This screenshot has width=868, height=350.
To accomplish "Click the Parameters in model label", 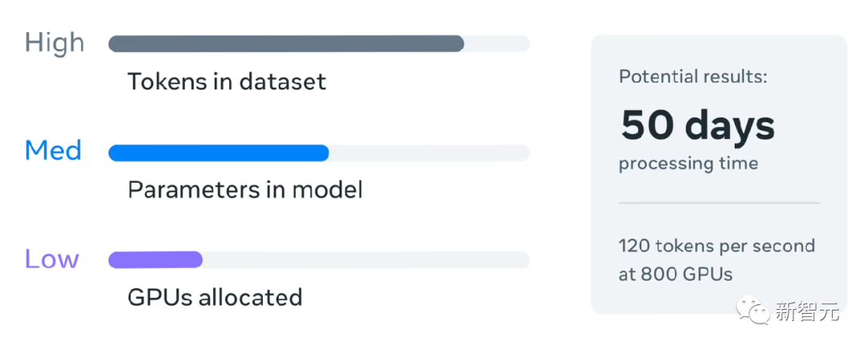I will pos(245,190).
